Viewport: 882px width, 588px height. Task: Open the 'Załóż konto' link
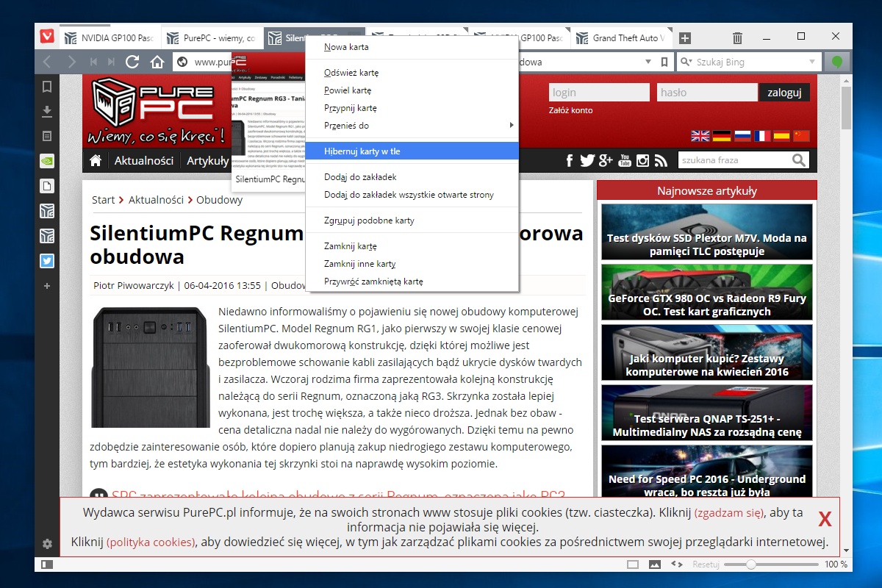click(x=570, y=110)
